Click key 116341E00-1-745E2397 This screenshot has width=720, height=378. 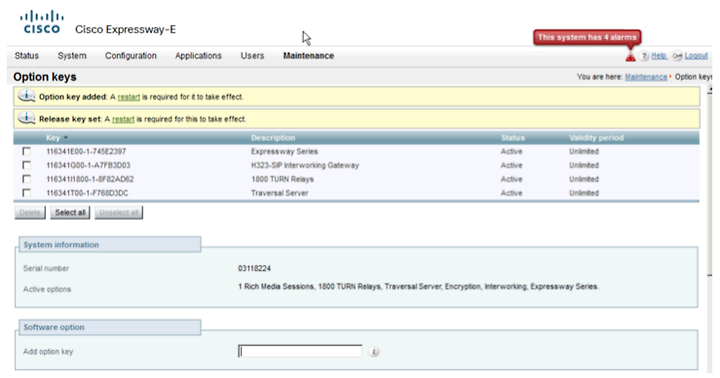(86, 152)
